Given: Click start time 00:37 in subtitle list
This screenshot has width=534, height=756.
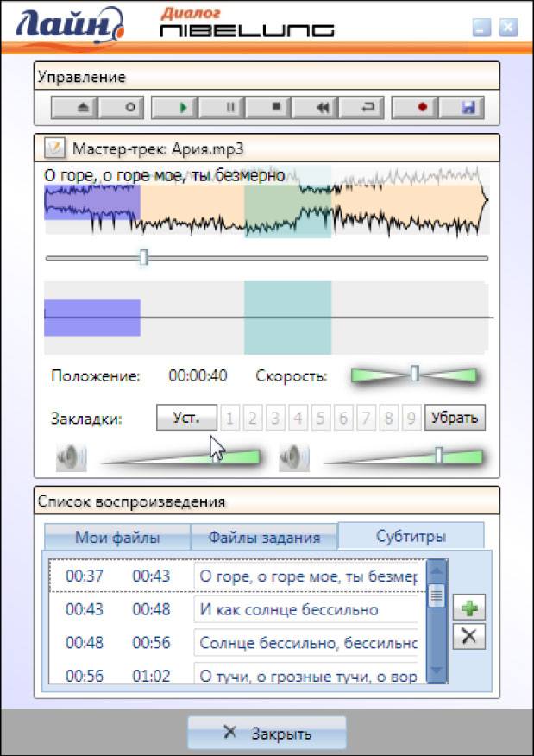Looking at the screenshot, I should tap(85, 576).
